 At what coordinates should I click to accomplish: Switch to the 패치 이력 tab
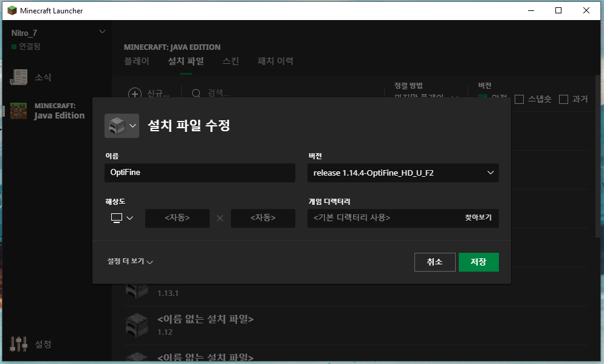[x=275, y=61]
